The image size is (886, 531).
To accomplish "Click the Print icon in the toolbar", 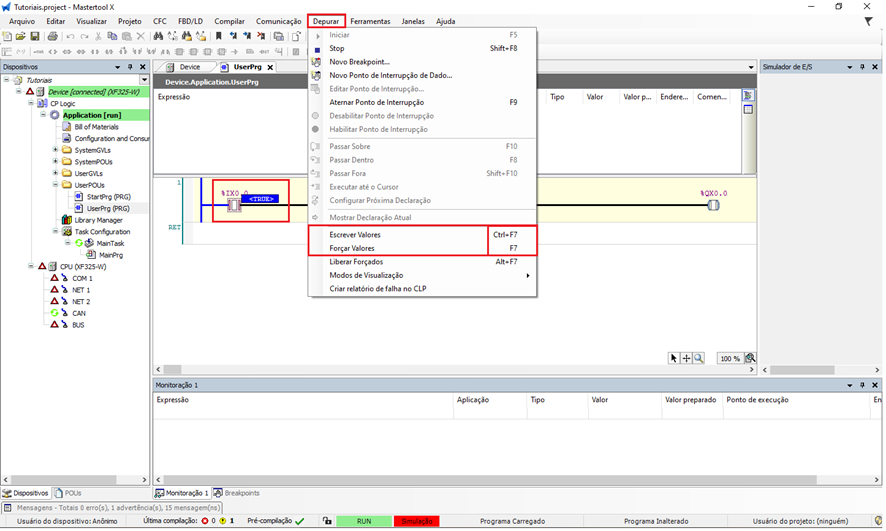I will coord(52,37).
